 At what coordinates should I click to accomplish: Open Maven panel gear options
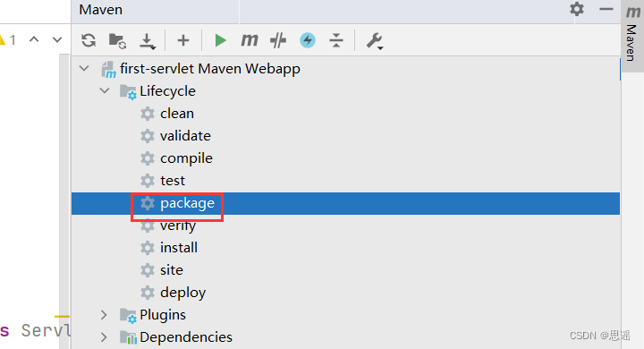[x=577, y=9]
